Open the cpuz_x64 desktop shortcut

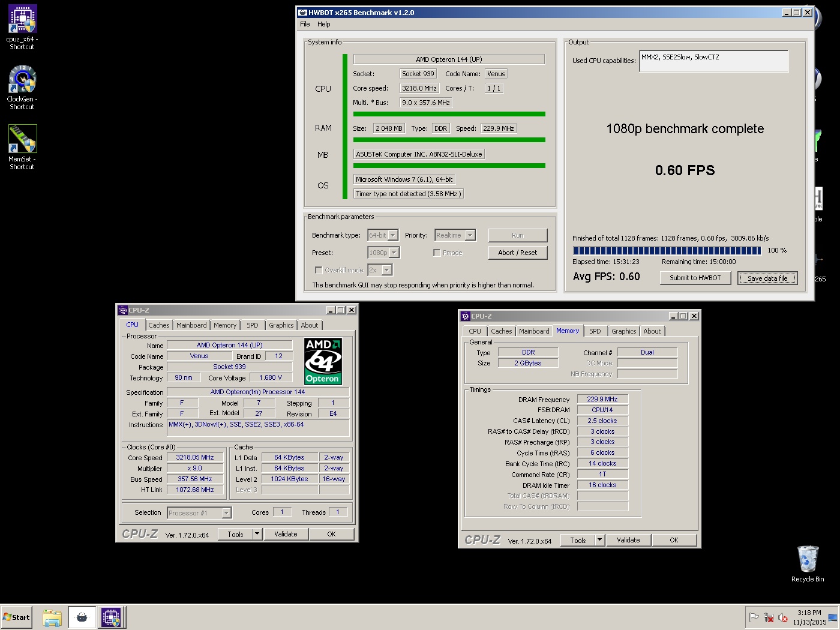(22, 27)
